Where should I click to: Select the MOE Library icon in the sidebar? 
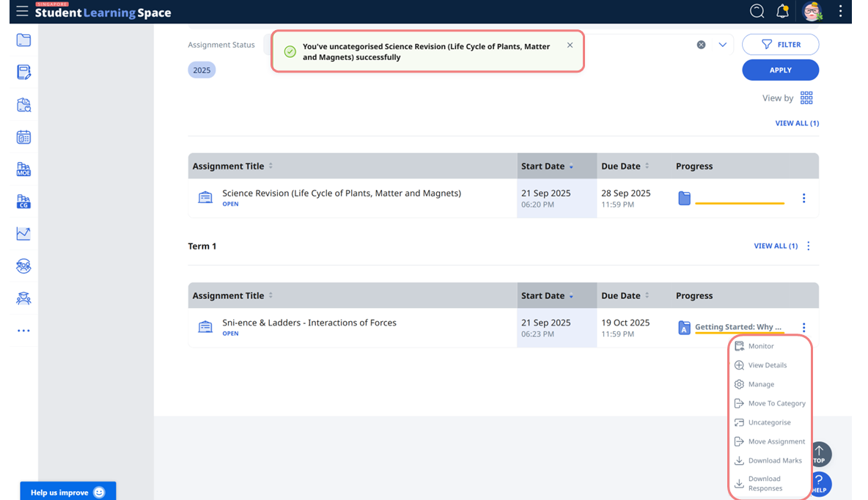tap(23, 169)
